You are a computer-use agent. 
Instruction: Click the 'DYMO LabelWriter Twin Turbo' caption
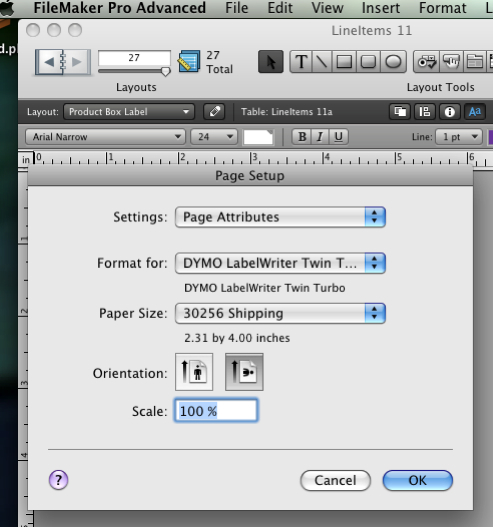265,288
